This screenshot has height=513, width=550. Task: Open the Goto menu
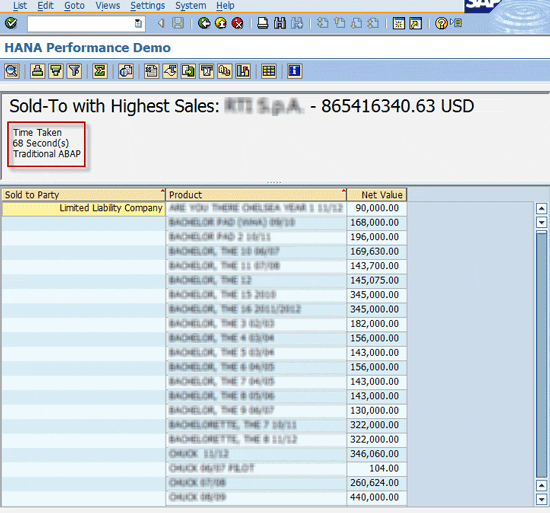(74, 6)
